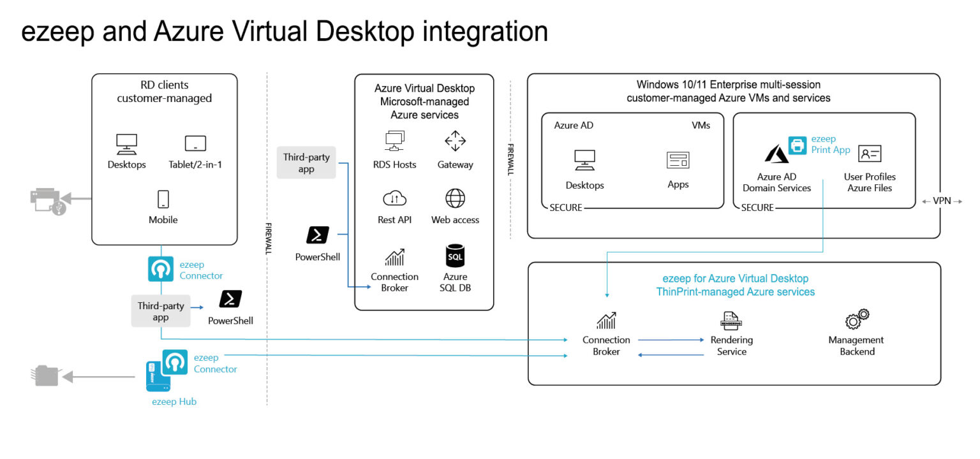Click the ezeep Connection Broker chart icon
The image size is (980, 459).
(x=606, y=321)
